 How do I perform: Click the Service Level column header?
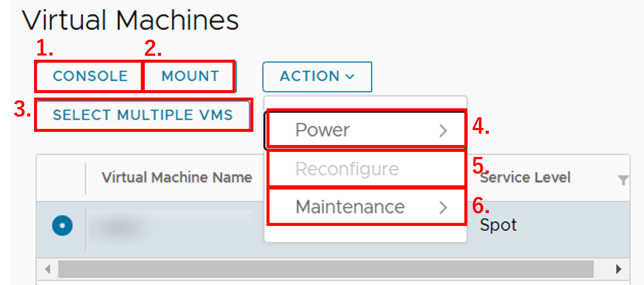tap(525, 178)
